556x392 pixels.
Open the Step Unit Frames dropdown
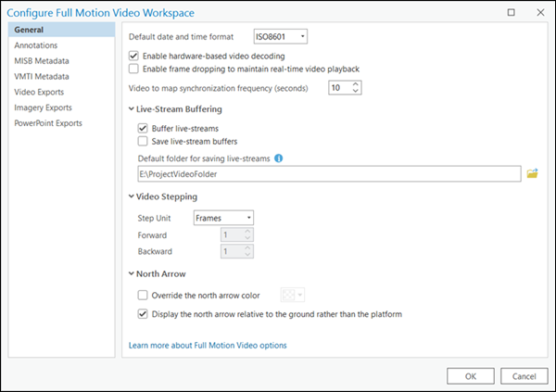(x=223, y=218)
